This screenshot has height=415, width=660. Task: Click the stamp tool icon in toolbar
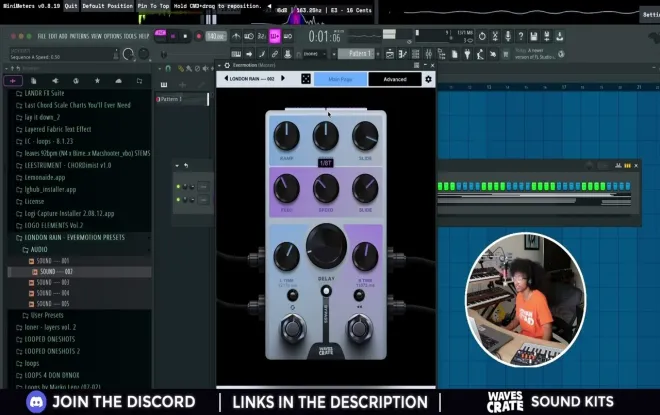click(x=287, y=54)
